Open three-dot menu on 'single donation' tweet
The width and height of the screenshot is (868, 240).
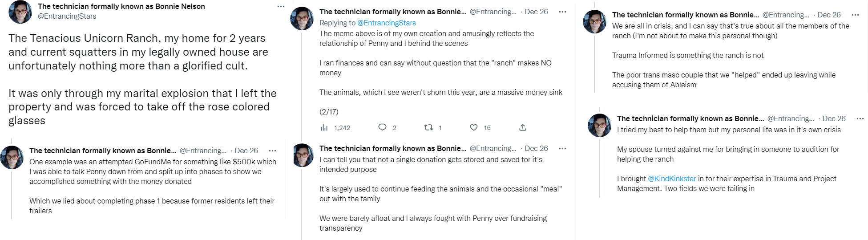tap(562, 148)
